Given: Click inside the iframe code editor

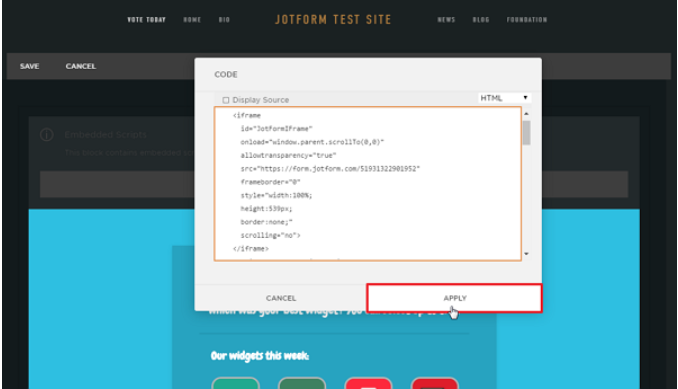Looking at the screenshot, I should click(x=368, y=184).
